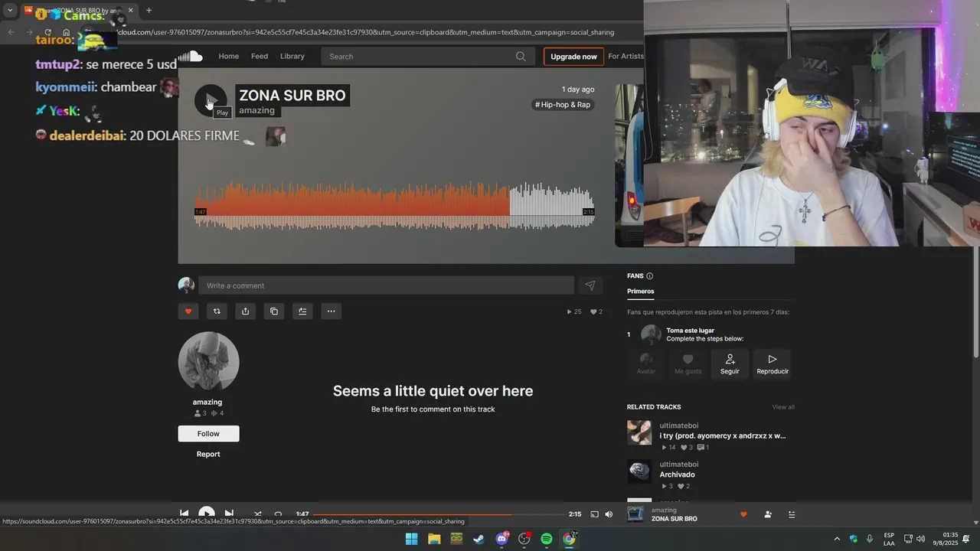Viewport: 980px width, 551px height.
Task: Copy the track link with the copy icon
Action: [x=274, y=311]
